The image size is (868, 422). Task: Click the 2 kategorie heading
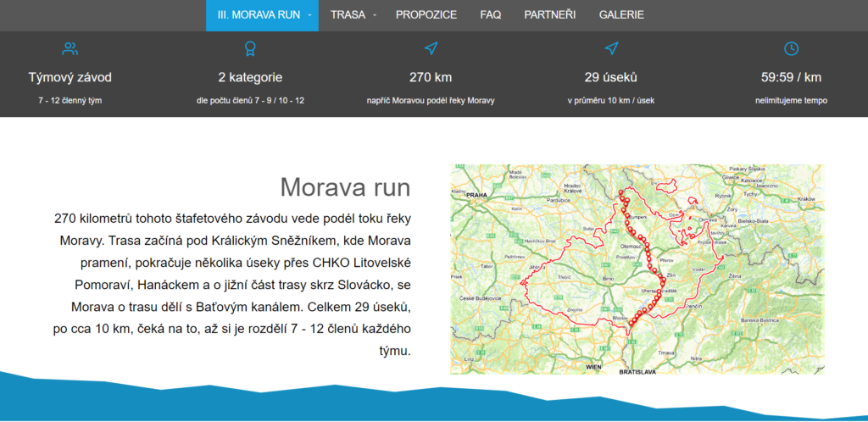pyautogui.click(x=250, y=77)
